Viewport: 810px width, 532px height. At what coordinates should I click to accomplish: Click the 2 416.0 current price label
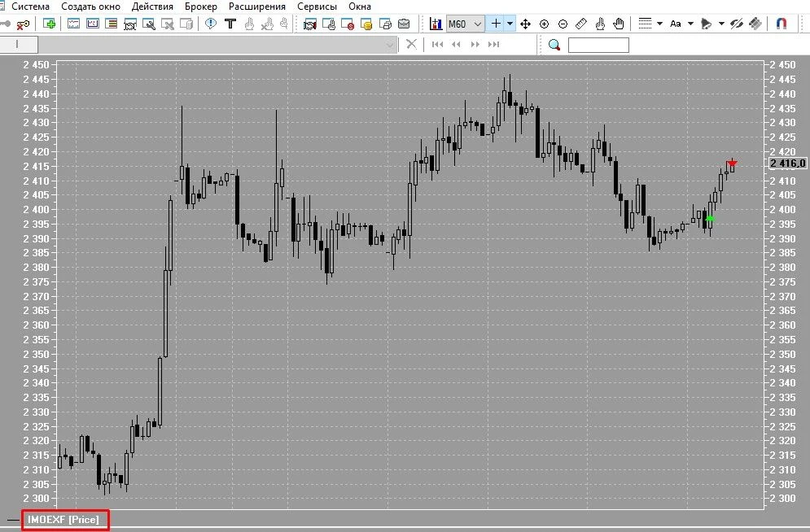787,164
